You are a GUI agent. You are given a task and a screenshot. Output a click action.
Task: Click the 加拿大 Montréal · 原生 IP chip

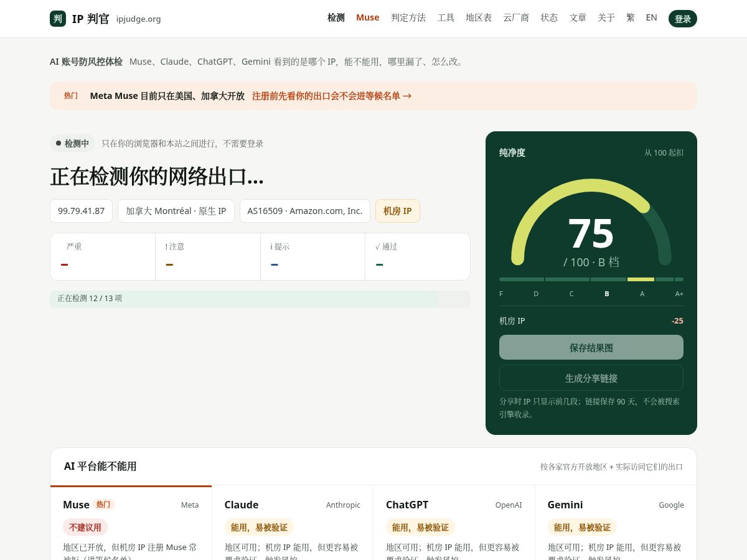176,211
